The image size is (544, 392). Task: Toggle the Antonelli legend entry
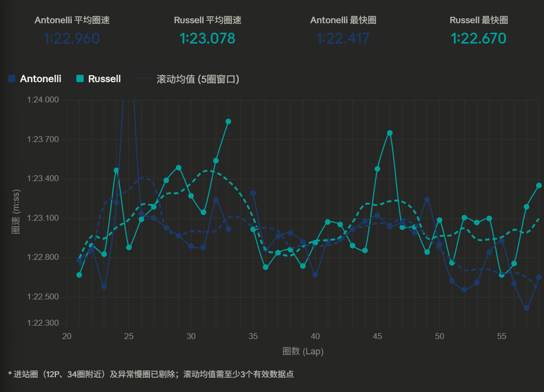35,79
